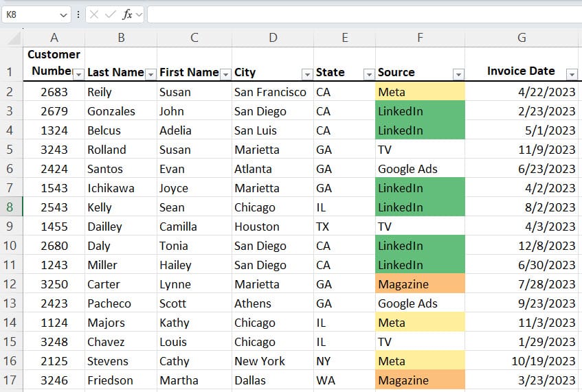
Task: Open the Source filter dropdown
Action: pyautogui.click(x=458, y=75)
